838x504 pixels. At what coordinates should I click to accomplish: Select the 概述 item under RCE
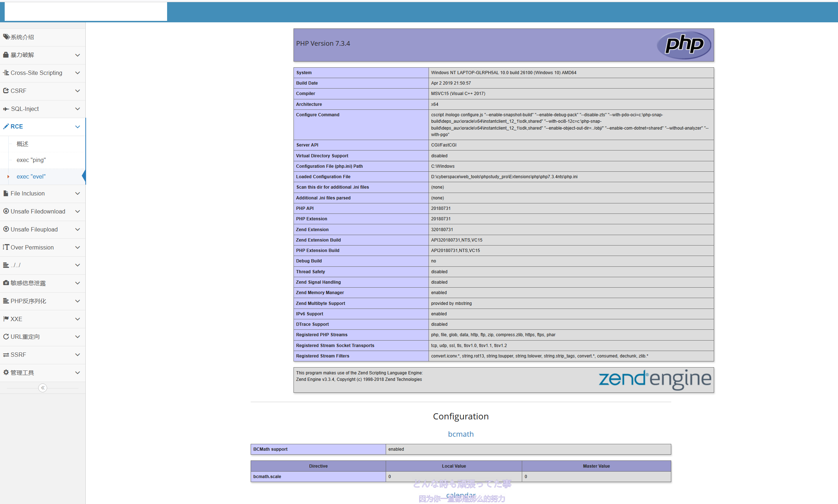[x=22, y=144]
